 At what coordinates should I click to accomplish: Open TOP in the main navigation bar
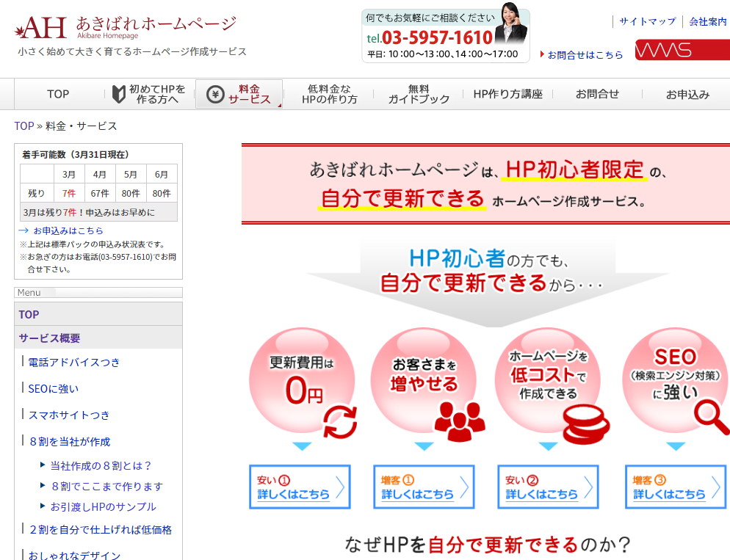pyautogui.click(x=58, y=95)
